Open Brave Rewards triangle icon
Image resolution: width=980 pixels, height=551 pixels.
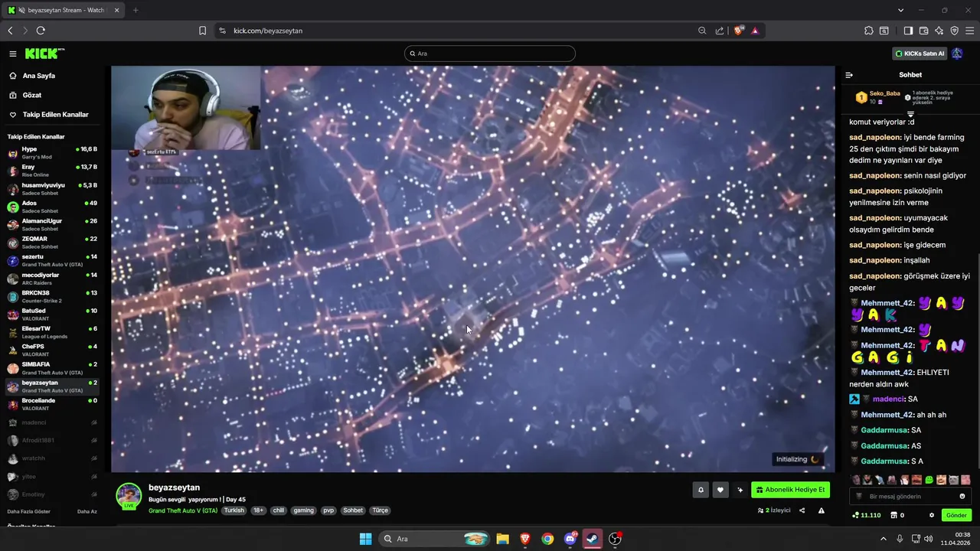(x=755, y=31)
